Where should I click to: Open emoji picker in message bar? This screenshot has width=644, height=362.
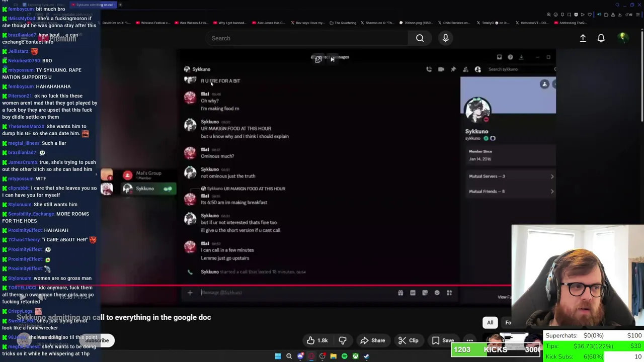point(437,293)
